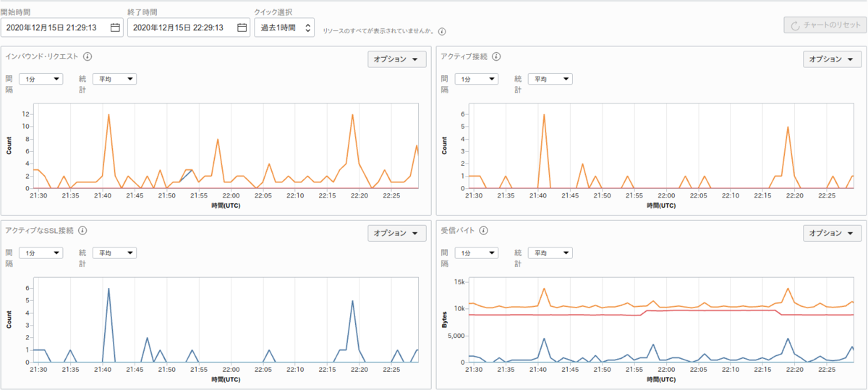Click the end time field 2020年12月15日 22:29:13
This screenshot has height=390, width=868.
(189, 27)
